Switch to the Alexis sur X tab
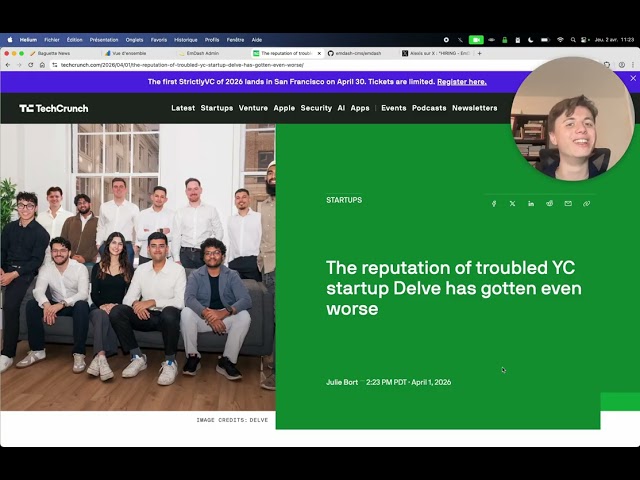The image size is (640, 480). tap(436, 53)
